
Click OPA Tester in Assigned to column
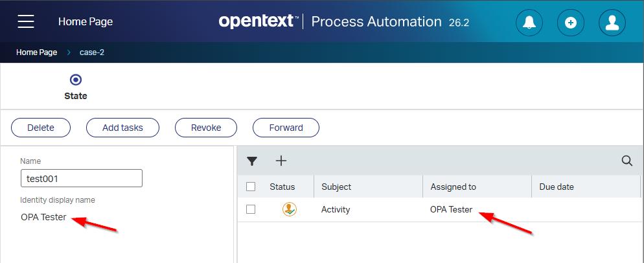pos(451,210)
